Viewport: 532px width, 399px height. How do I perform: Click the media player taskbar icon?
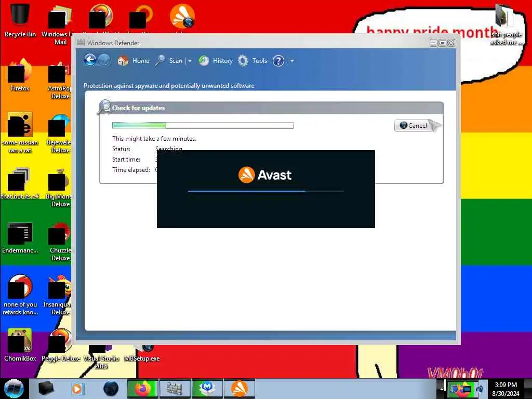pyautogui.click(x=78, y=389)
